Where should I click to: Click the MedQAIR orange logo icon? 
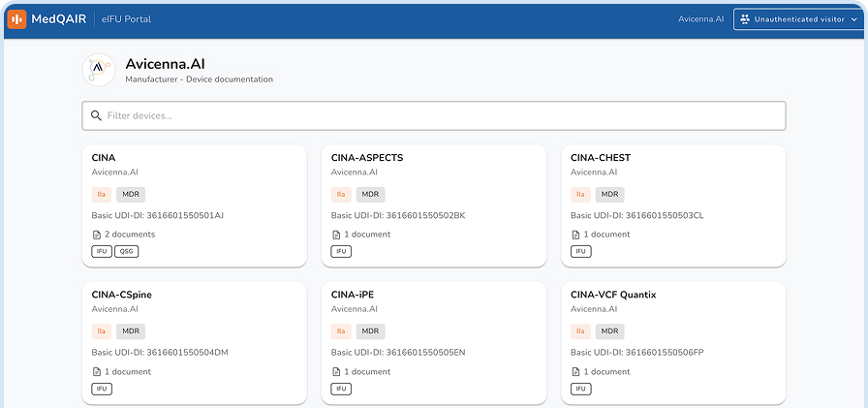16,19
